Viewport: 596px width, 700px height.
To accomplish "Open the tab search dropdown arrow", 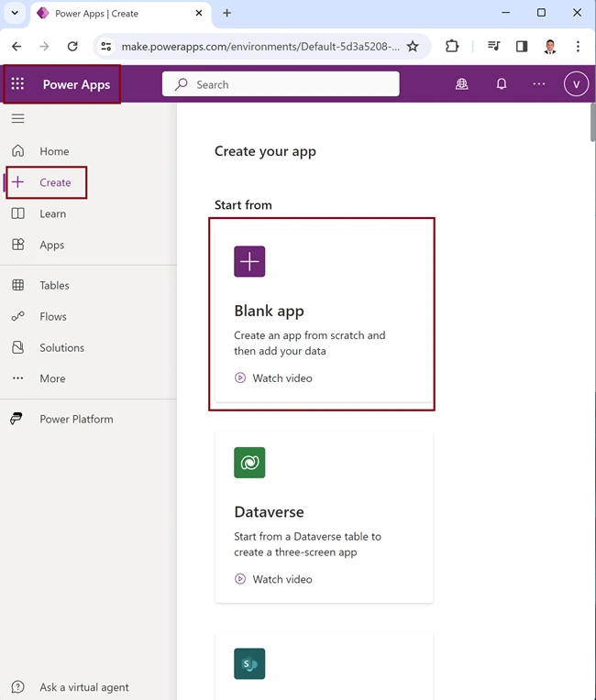I will coord(15,13).
